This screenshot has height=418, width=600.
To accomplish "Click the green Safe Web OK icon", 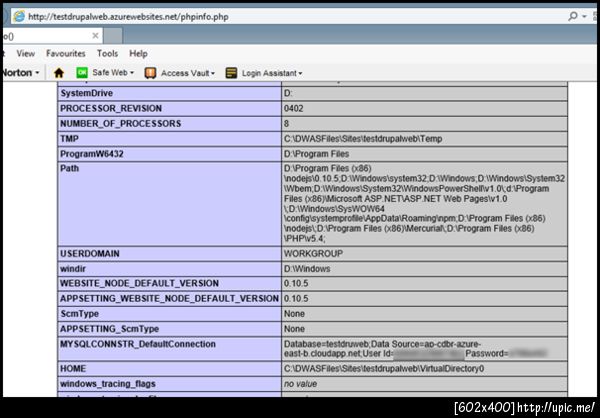I will point(82,72).
